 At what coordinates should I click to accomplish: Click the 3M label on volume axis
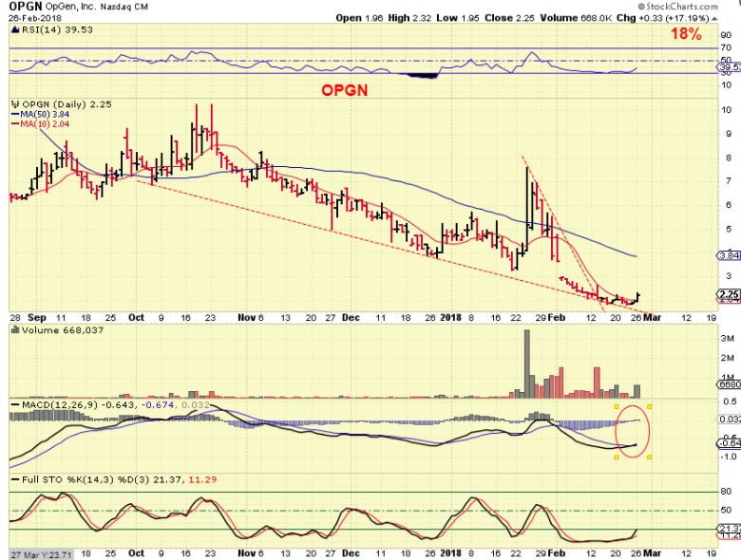(727, 339)
